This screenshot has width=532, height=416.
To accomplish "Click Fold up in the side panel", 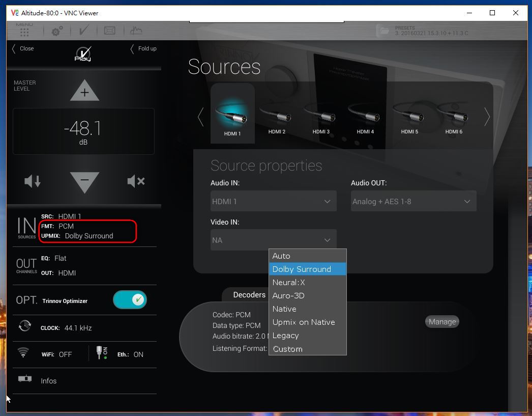I will point(143,48).
